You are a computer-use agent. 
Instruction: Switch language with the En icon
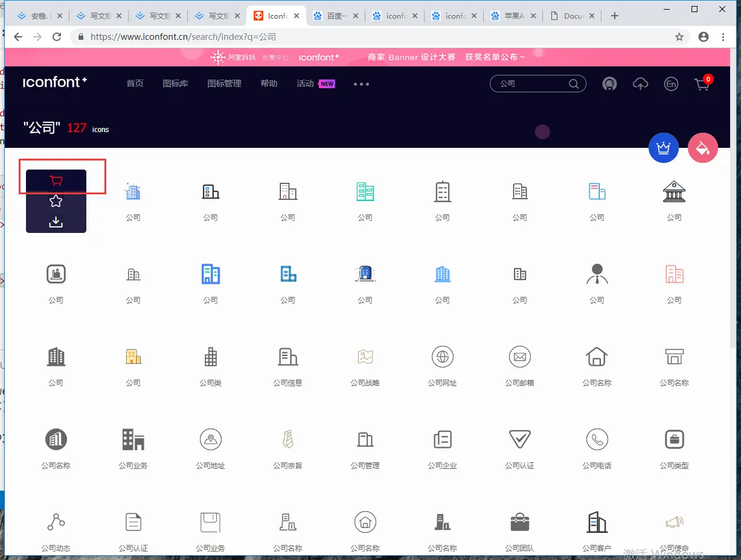point(670,84)
